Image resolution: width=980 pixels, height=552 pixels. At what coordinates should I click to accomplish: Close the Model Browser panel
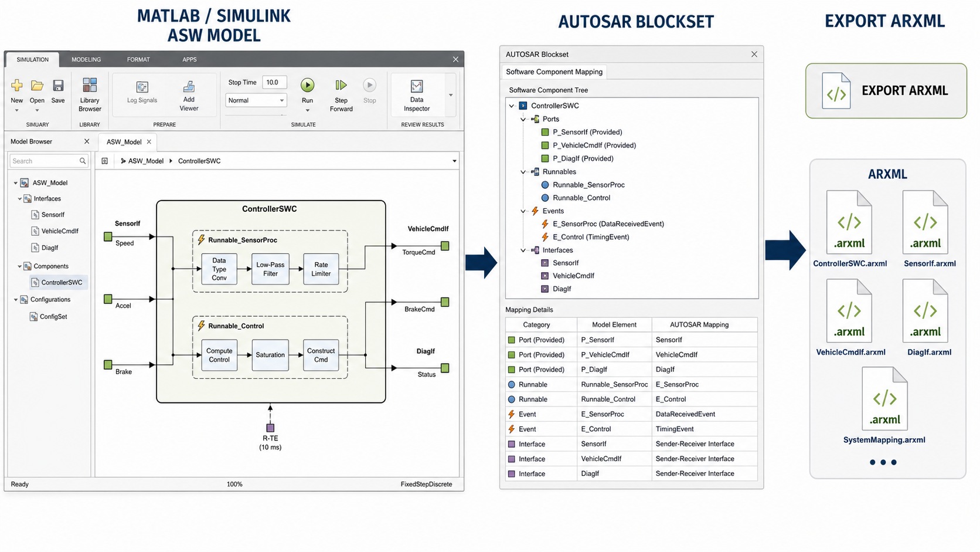[87, 141]
